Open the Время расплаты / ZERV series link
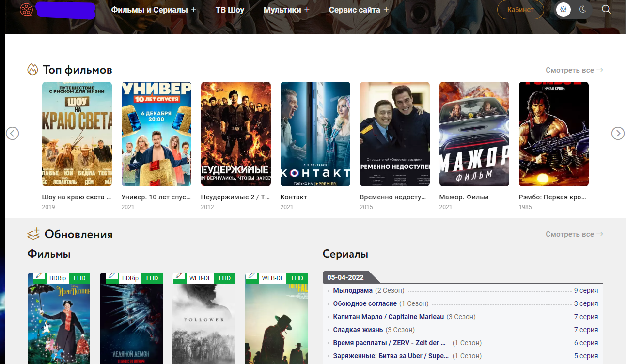This screenshot has width=626, height=364. click(390, 343)
